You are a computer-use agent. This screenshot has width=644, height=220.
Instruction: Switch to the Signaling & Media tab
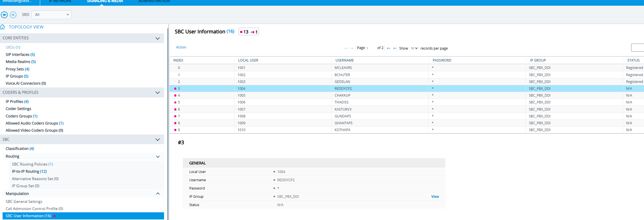(105, 1)
